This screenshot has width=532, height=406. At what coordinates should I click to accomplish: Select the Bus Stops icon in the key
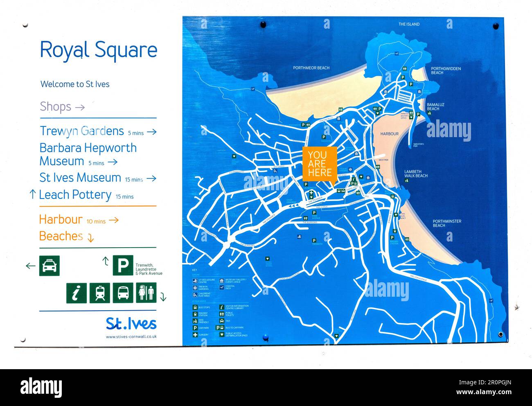pyautogui.click(x=195, y=307)
